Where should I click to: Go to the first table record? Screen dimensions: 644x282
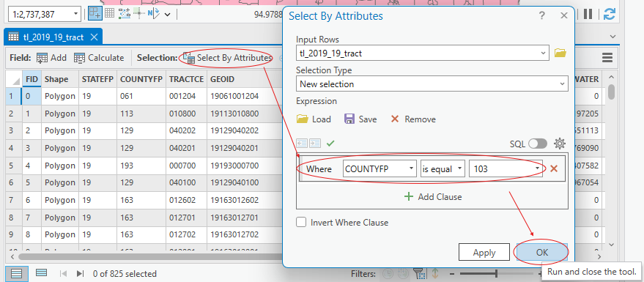pyautogui.click(x=63, y=273)
